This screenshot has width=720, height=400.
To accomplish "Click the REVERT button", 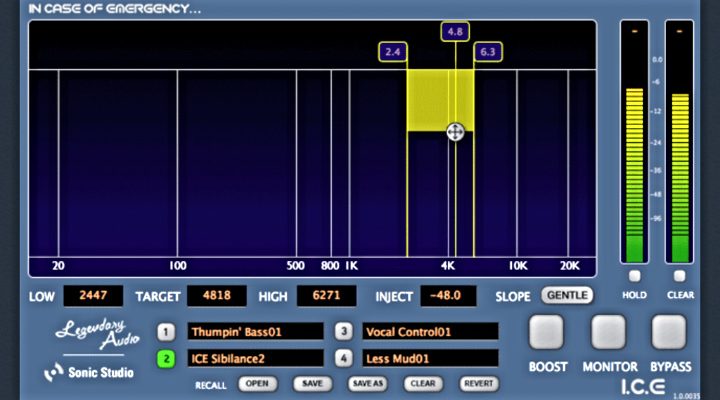I will [x=478, y=383].
